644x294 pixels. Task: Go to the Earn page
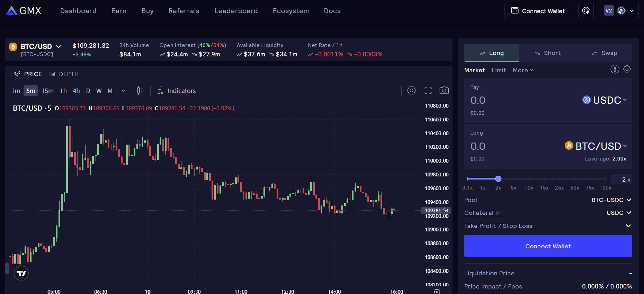[119, 11]
